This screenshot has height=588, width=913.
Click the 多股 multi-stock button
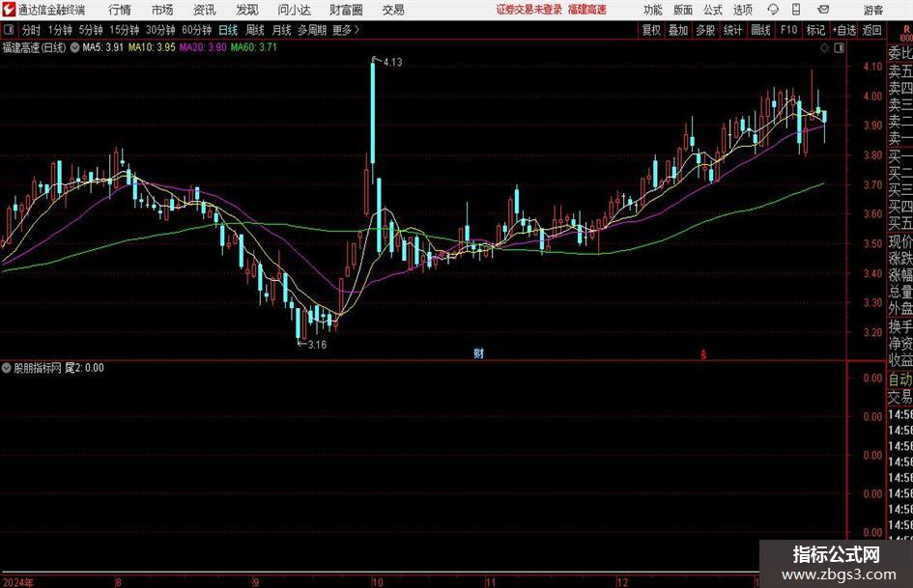pyautogui.click(x=705, y=30)
